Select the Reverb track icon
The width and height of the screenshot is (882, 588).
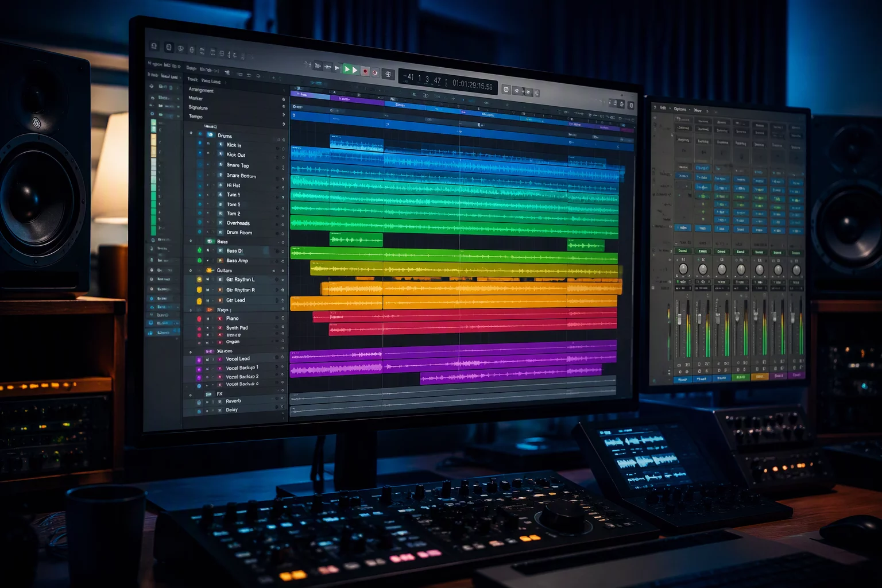tap(219, 401)
